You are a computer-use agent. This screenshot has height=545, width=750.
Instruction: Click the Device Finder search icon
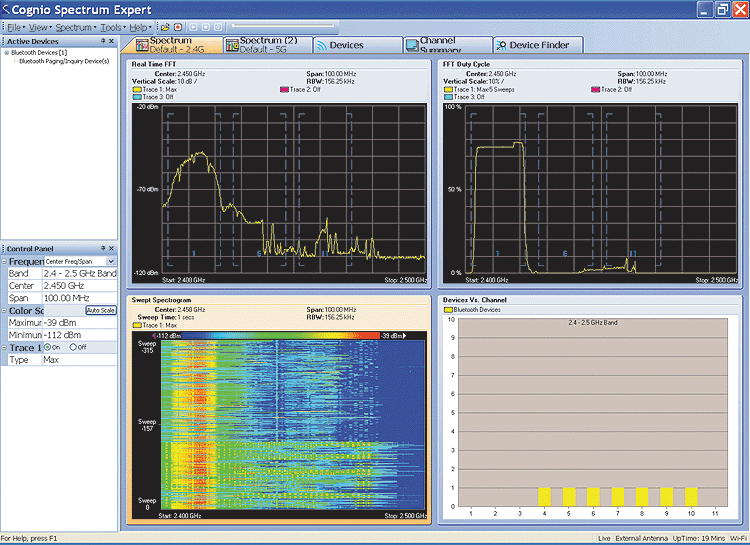tap(501, 45)
